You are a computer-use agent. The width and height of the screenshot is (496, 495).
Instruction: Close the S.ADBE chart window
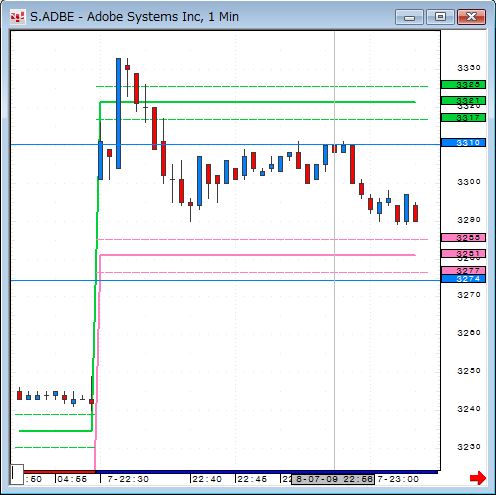[471, 17]
